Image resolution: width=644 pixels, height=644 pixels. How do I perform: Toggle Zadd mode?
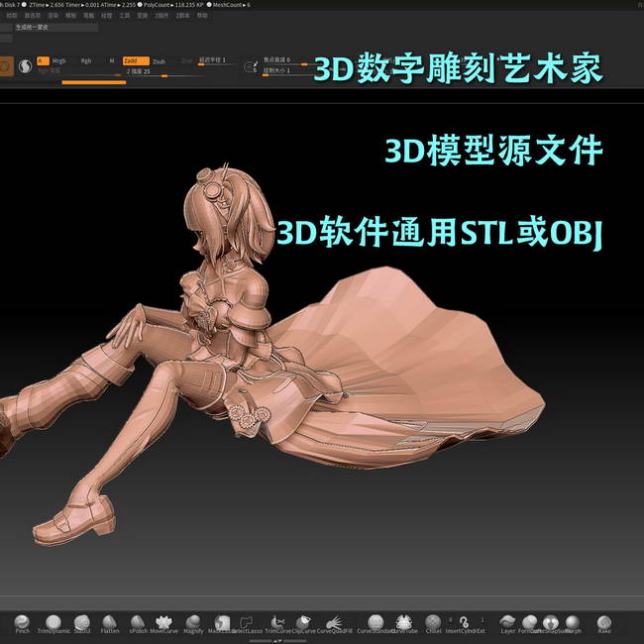(136, 60)
